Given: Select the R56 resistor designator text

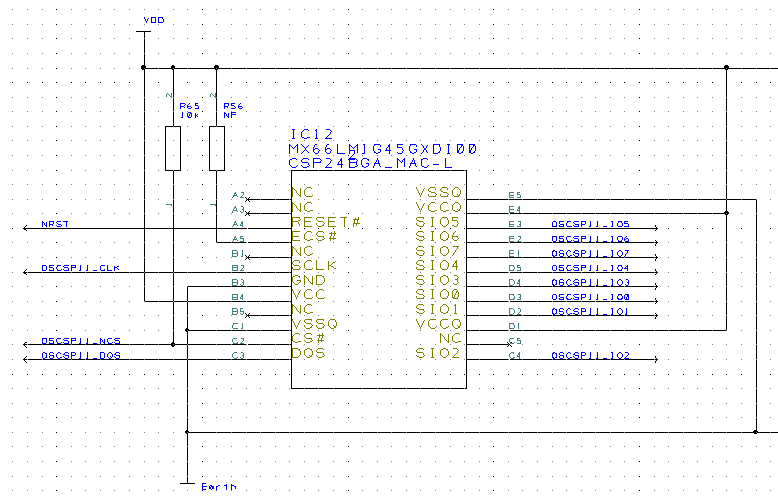Looking at the screenshot, I should tap(233, 106).
